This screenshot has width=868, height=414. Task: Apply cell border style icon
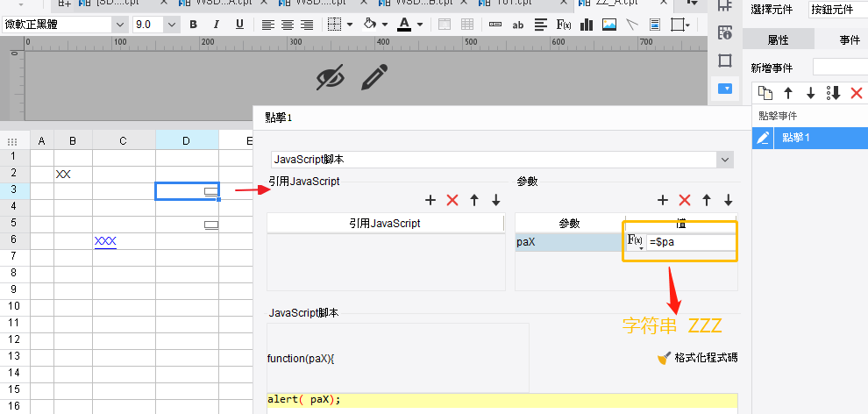334,25
